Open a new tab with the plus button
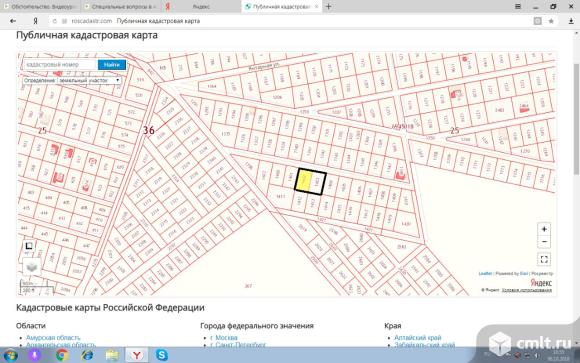 coord(328,6)
